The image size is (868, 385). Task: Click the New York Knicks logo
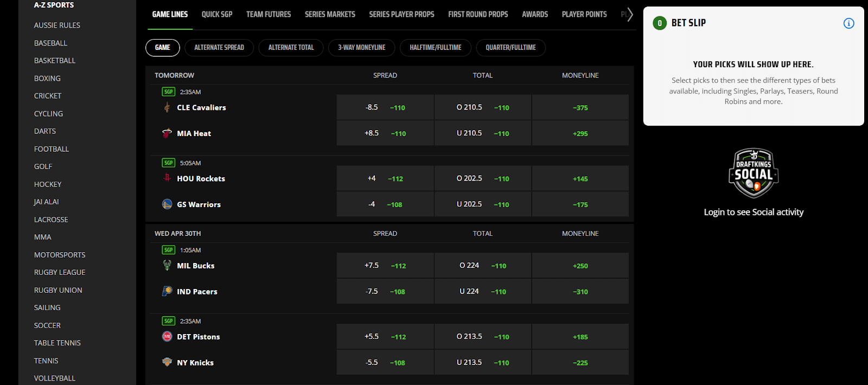tap(167, 362)
